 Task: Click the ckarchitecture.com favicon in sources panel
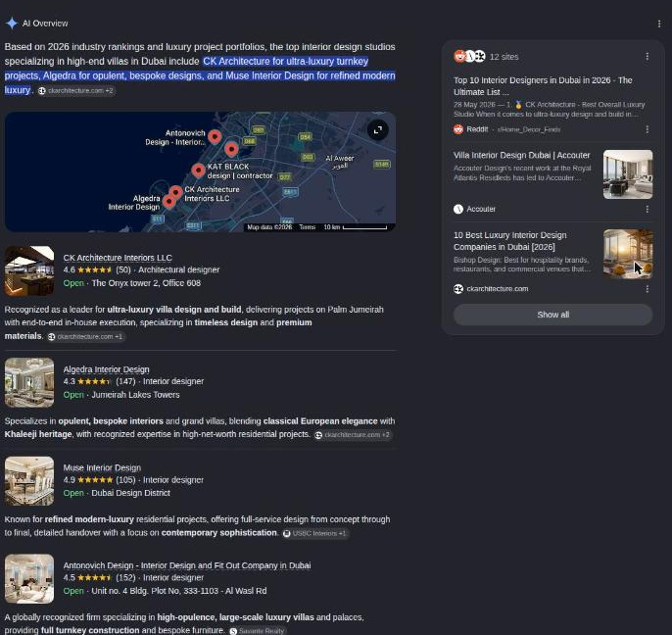coord(458,289)
